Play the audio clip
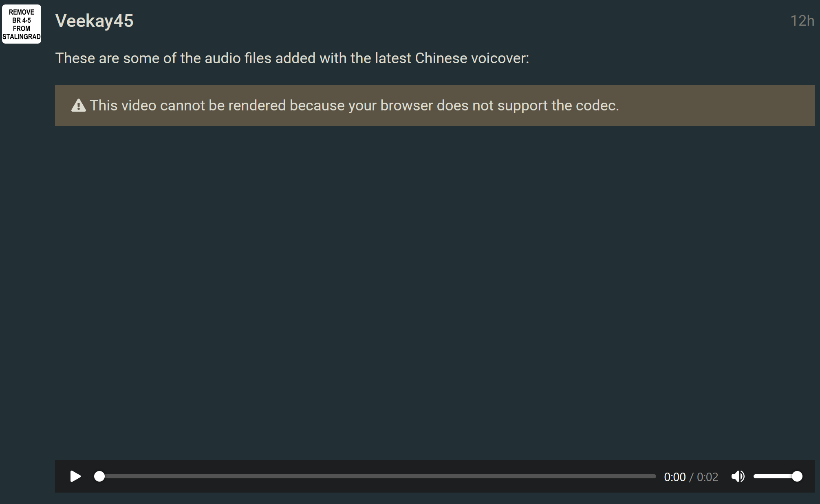820x504 pixels. tap(75, 476)
